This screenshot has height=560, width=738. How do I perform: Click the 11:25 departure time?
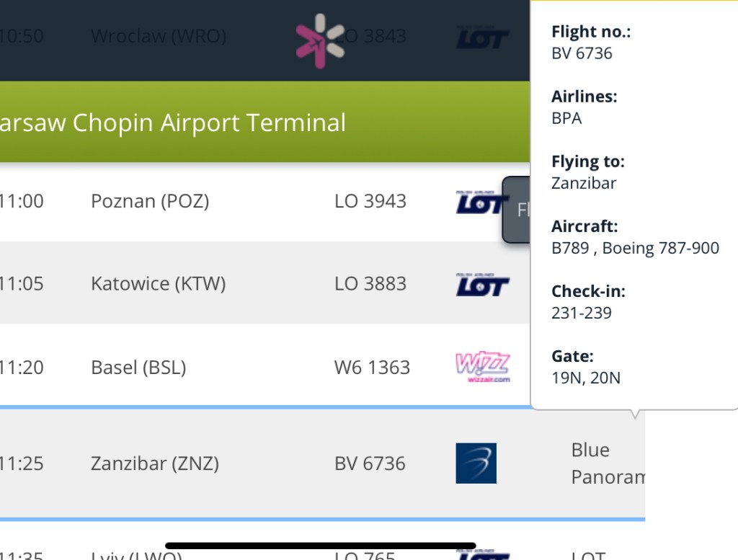(22, 463)
